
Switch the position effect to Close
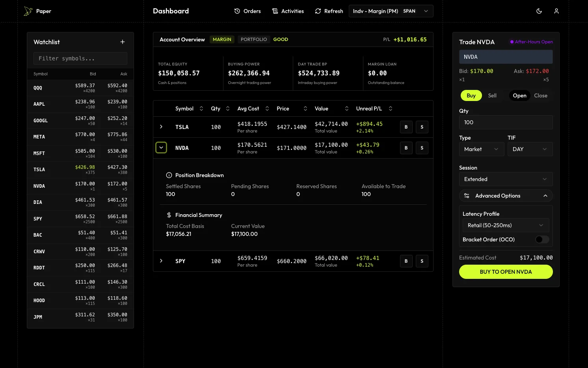coord(540,95)
